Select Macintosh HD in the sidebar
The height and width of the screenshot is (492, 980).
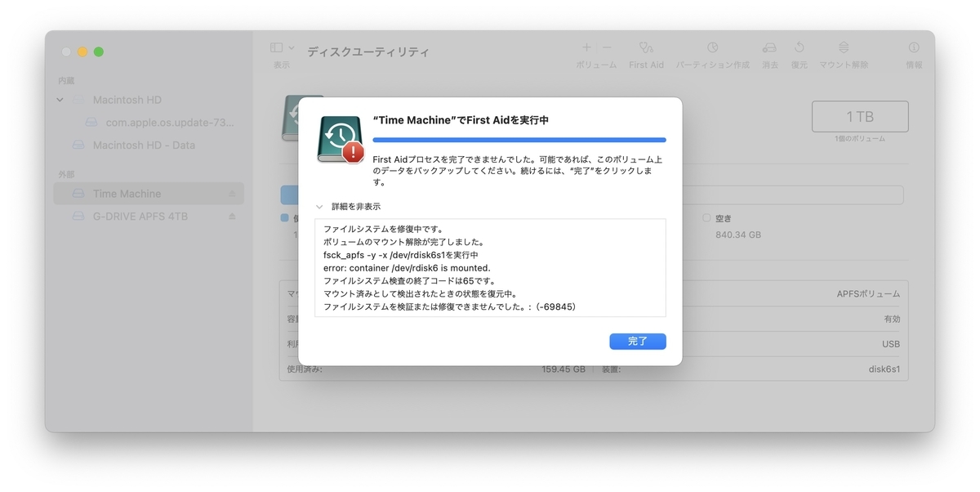pyautogui.click(x=127, y=100)
